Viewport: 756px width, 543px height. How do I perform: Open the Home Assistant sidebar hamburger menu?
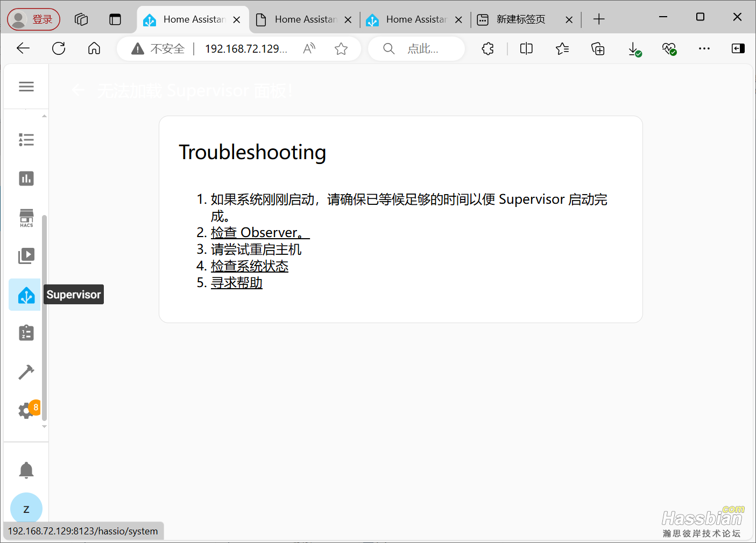coord(26,87)
